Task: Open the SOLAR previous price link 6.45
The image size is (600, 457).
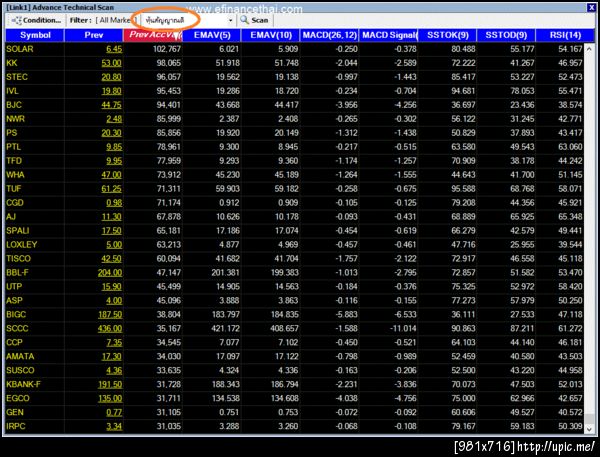Action: (114, 49)
